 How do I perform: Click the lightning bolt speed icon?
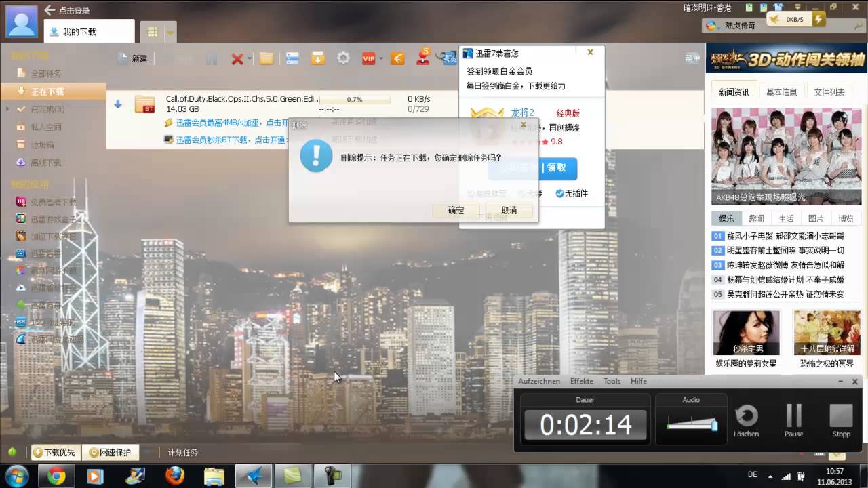pyautogui.click(x=818, y=19)
